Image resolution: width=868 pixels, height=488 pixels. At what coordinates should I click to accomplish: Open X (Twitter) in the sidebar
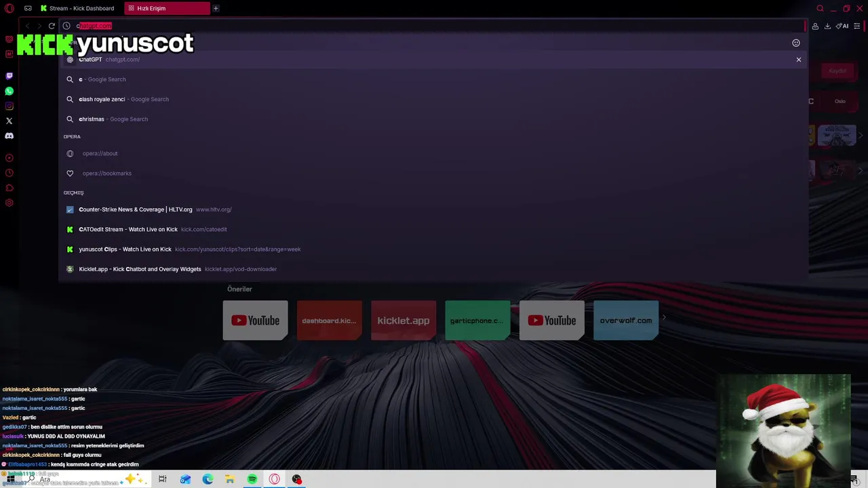[x=9, y=121]
